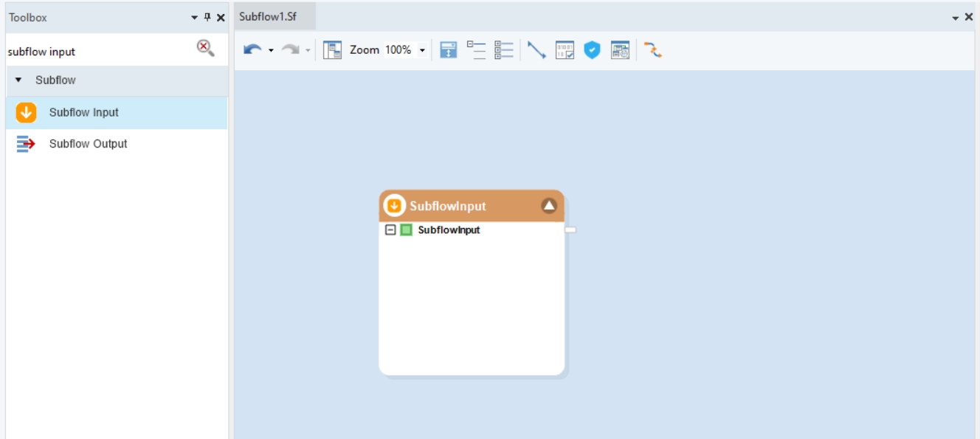
Task: Collapse the SubflowInput object with triangle button
Action: (x=549, y=205)
